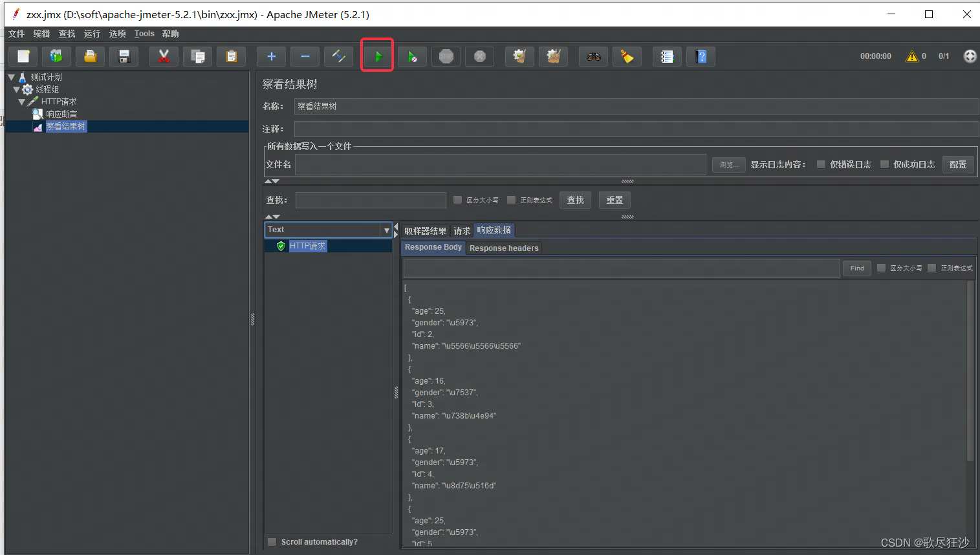Open the 文件 menu

(16, 34)
